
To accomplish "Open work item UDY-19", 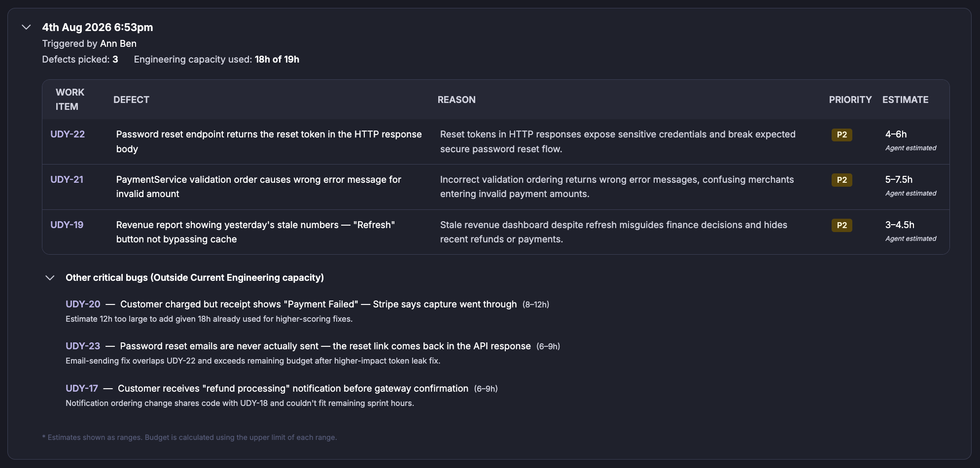I will pos(67,225).
